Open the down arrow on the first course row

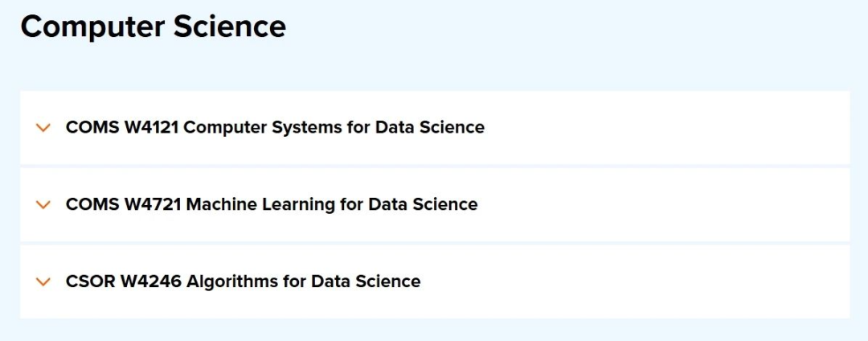point(43,128)
